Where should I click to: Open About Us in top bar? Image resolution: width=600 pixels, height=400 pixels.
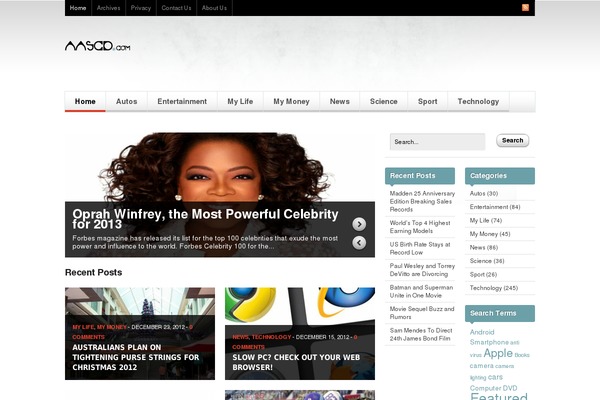click(x=214, y=8)
